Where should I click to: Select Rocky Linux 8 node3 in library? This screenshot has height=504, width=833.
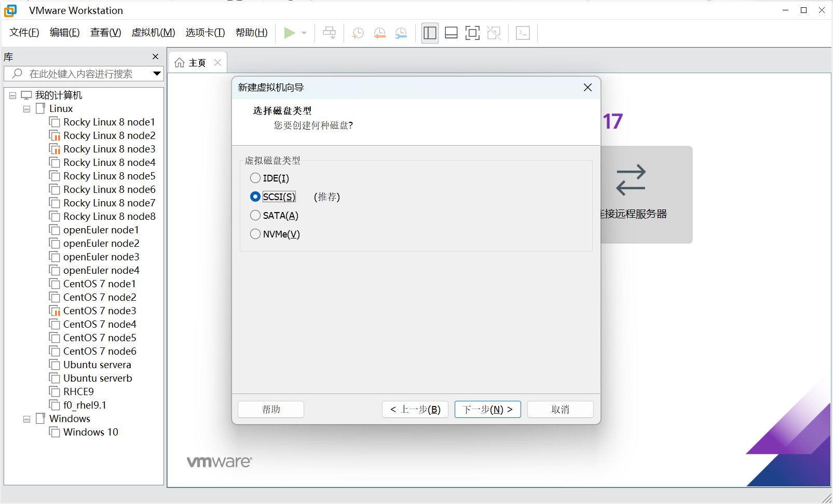(109, 149)
